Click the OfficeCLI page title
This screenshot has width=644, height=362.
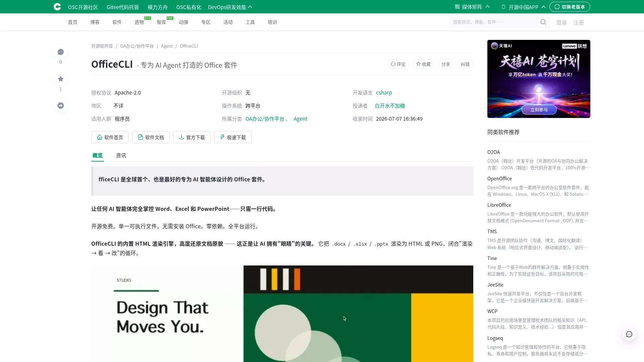pyautogui.click(x=112, y=64)
